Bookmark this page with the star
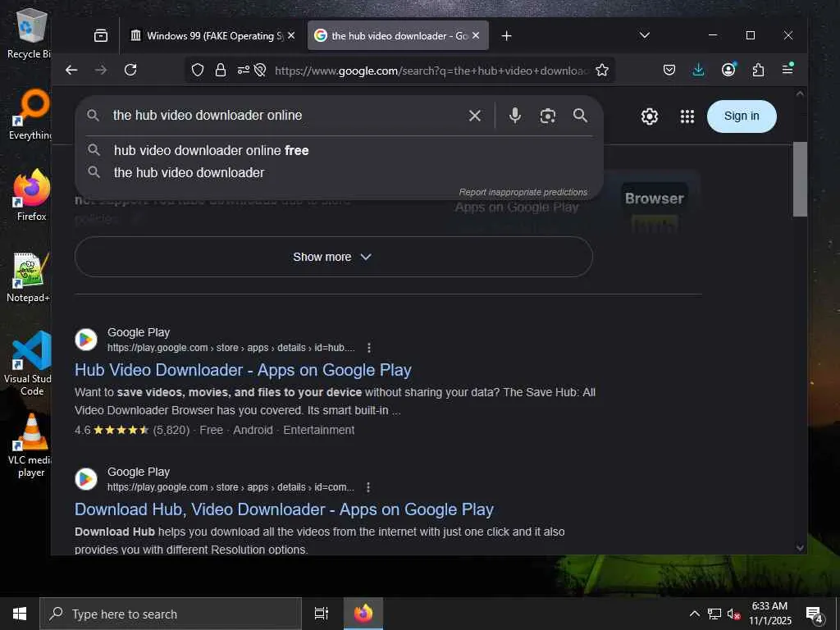 point(602,71)
